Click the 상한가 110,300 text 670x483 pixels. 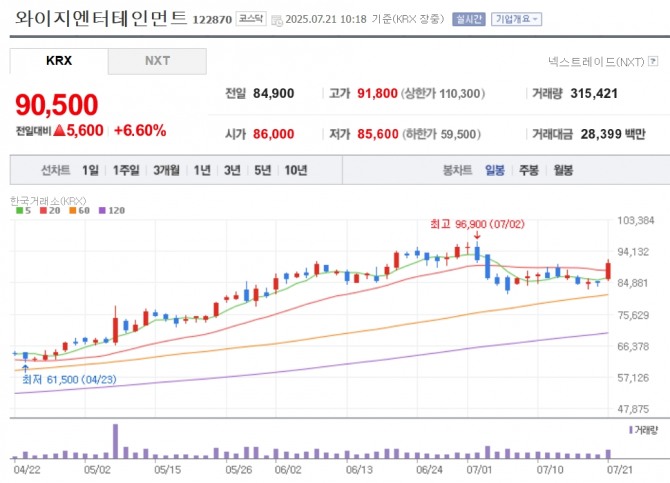pos(443,93)
